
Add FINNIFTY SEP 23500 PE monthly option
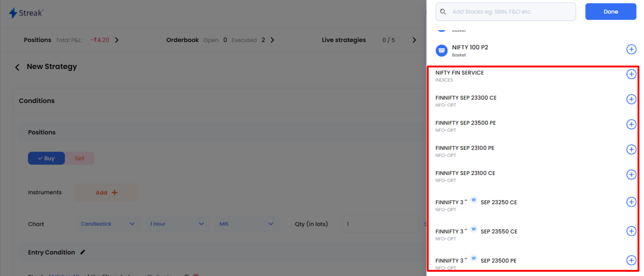click(631, 125)
